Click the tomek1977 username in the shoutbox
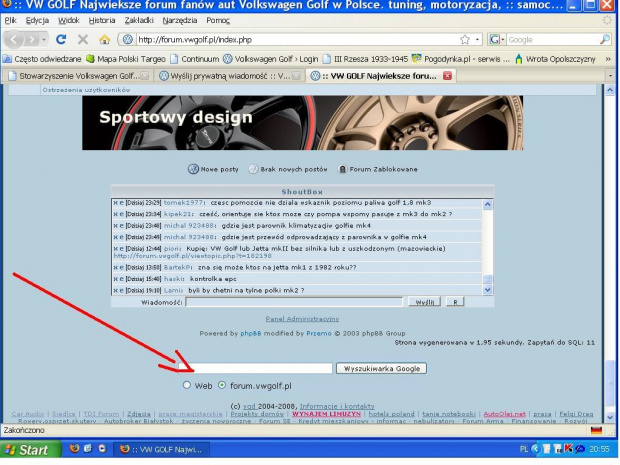The width and height of the screenshot is (620, 465). click(183, 202)
